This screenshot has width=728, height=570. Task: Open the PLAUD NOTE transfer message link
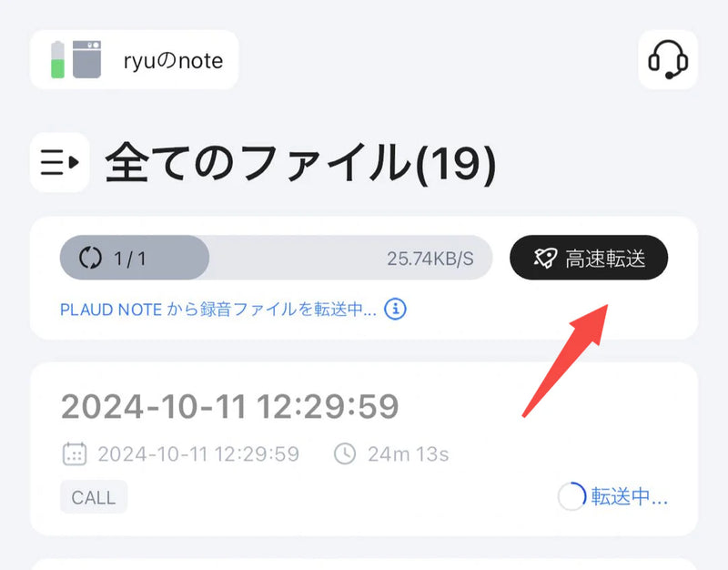[218, 309]
